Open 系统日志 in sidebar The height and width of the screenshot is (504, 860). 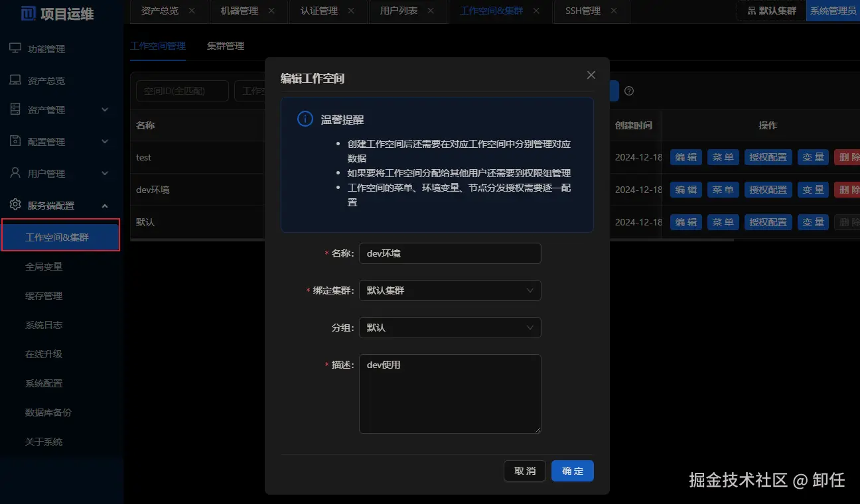(x=44, y=325)
